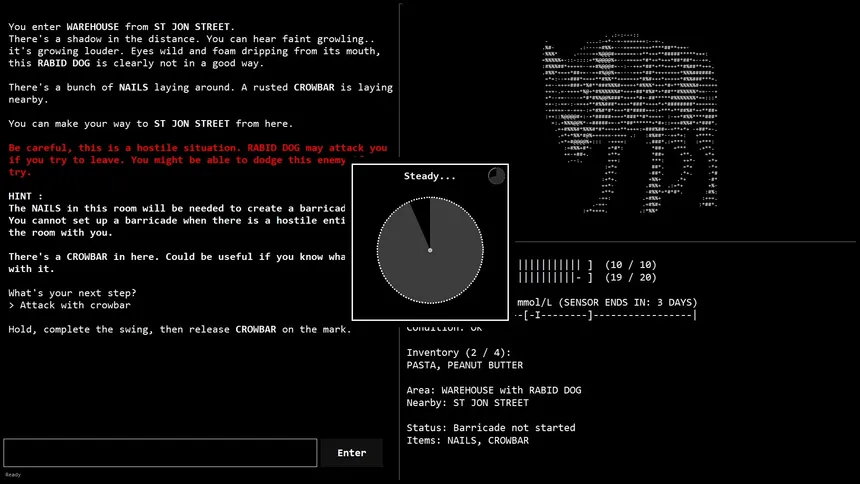This screenshot has width=860, height=484.
Task: Click 'You can make your way to ST JON STREET' line
Action: 151,123
